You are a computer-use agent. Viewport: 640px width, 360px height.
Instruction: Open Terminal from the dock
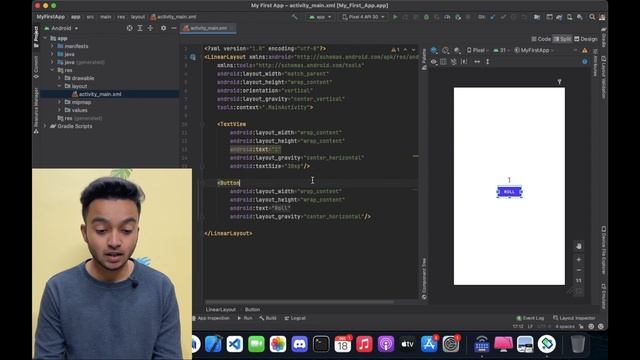point(321,344)
